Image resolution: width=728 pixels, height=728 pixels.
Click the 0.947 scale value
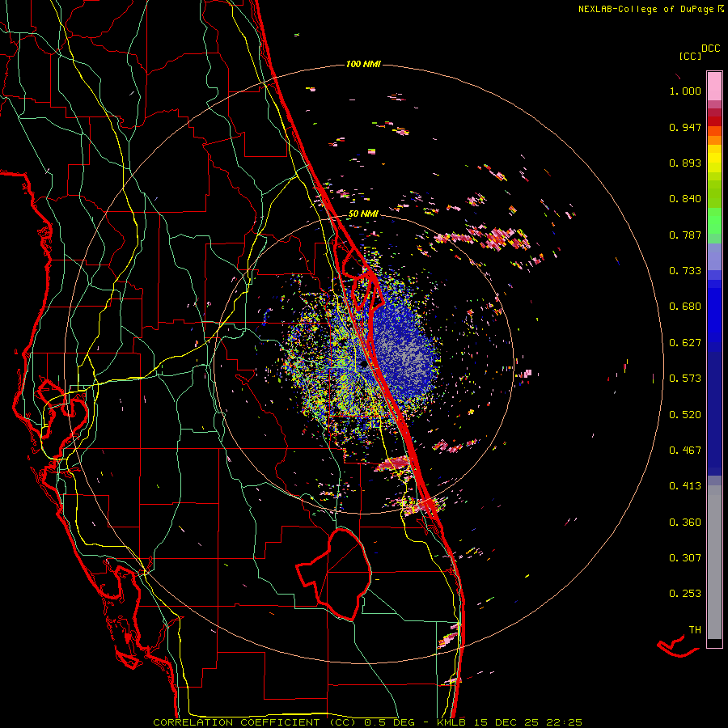(685, 127)
